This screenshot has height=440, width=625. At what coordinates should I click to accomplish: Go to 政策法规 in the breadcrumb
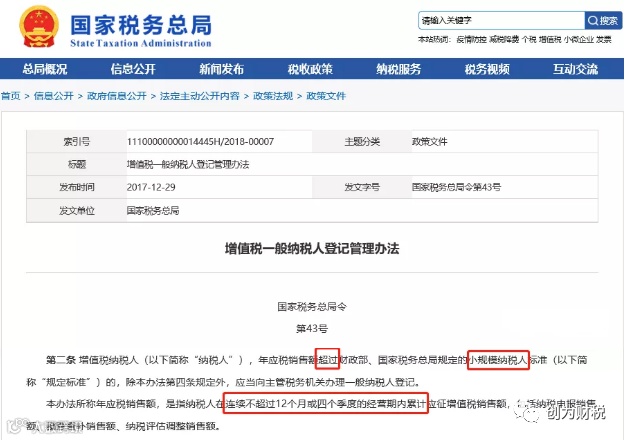click(273, 96)
